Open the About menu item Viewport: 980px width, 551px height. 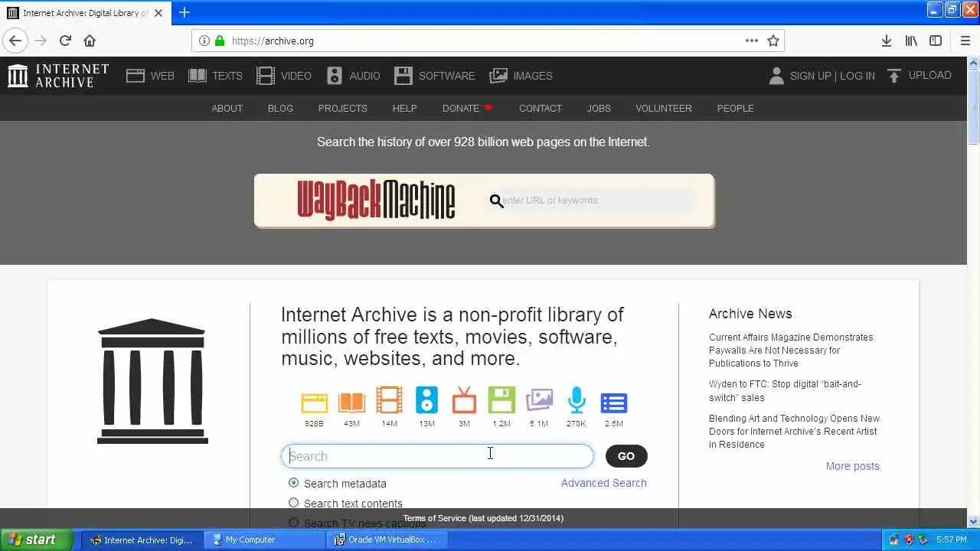click(227, 108)
